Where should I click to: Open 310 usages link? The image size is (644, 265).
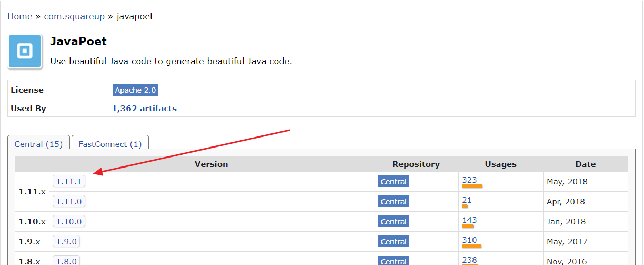(x=469, y=240)
